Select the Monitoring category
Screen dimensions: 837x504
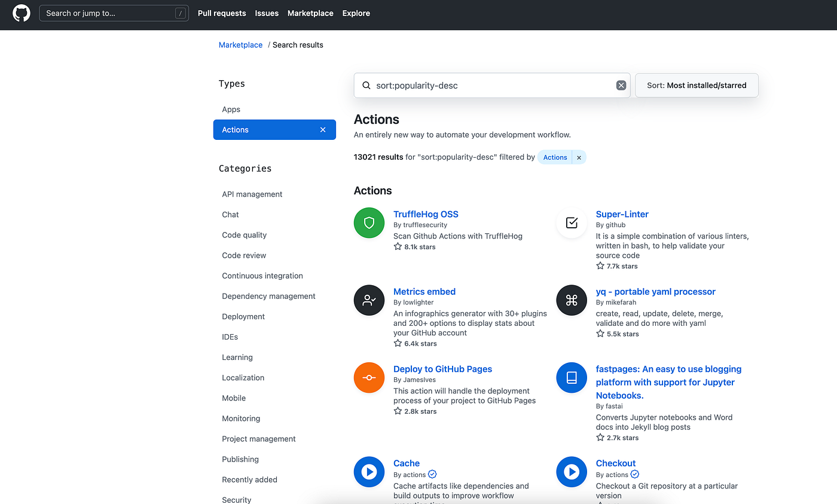(241, 419)
